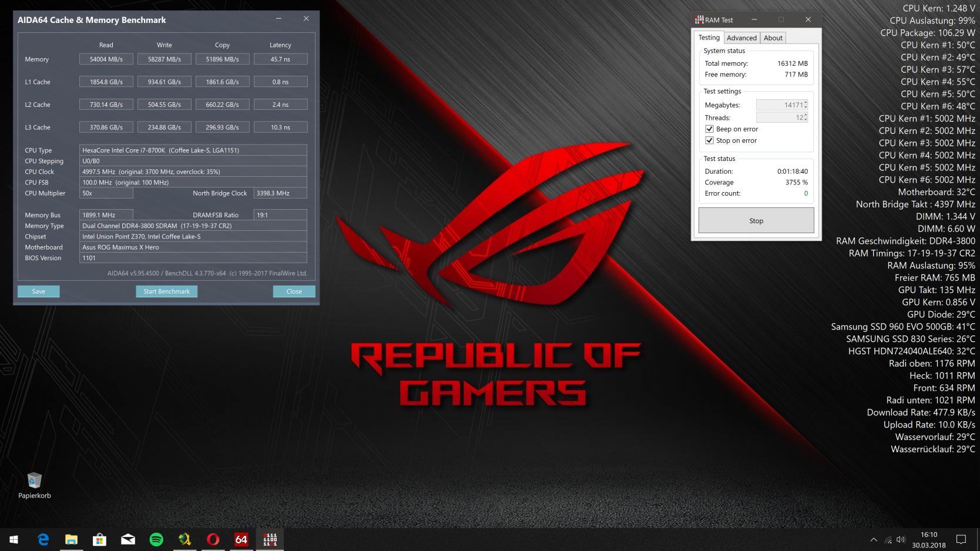Screen dimensions: 980x551
Task: Select L2 Cache Read 730.14 GB/s
Action: pos(106,105)
